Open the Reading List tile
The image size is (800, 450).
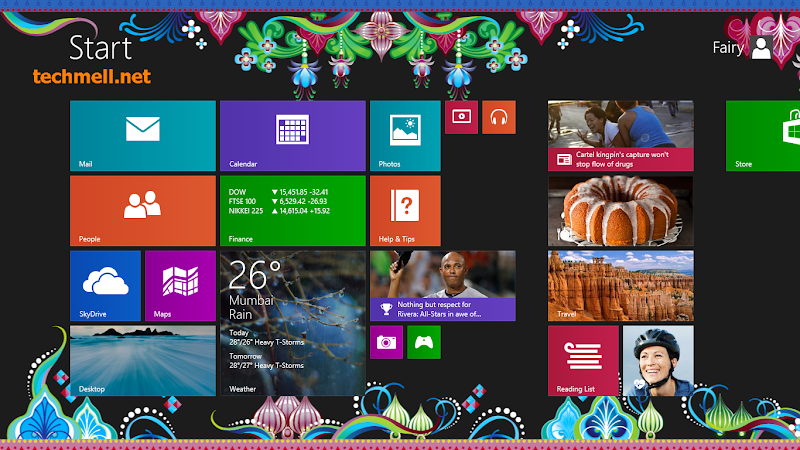pos(583,361)
